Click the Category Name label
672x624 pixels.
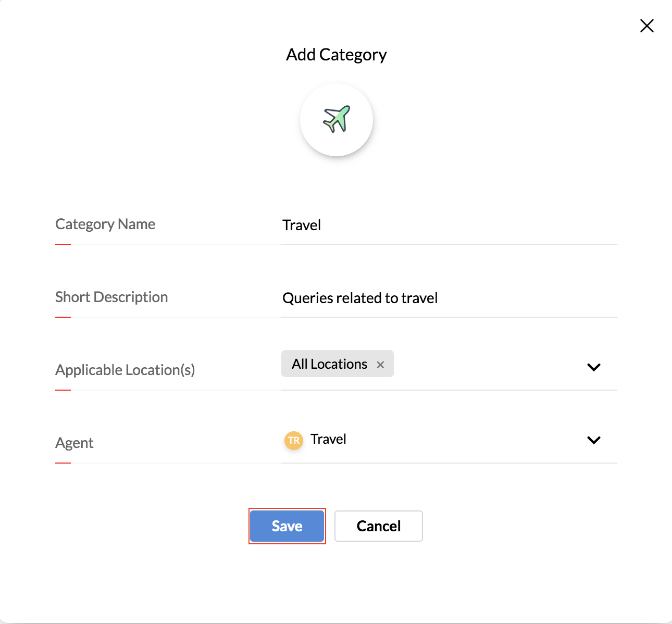click(105, 224)
